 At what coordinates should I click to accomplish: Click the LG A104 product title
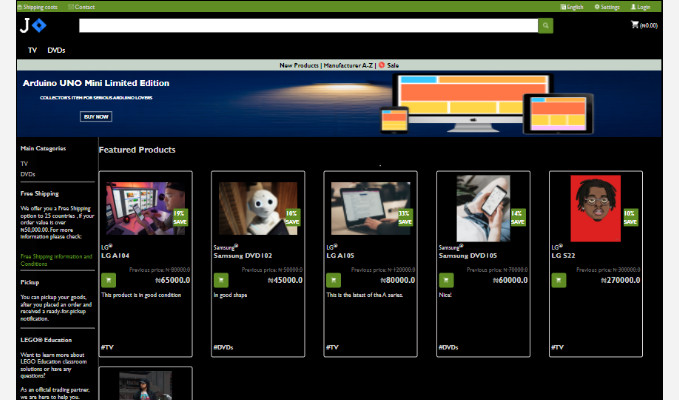[x=115, y=255]
